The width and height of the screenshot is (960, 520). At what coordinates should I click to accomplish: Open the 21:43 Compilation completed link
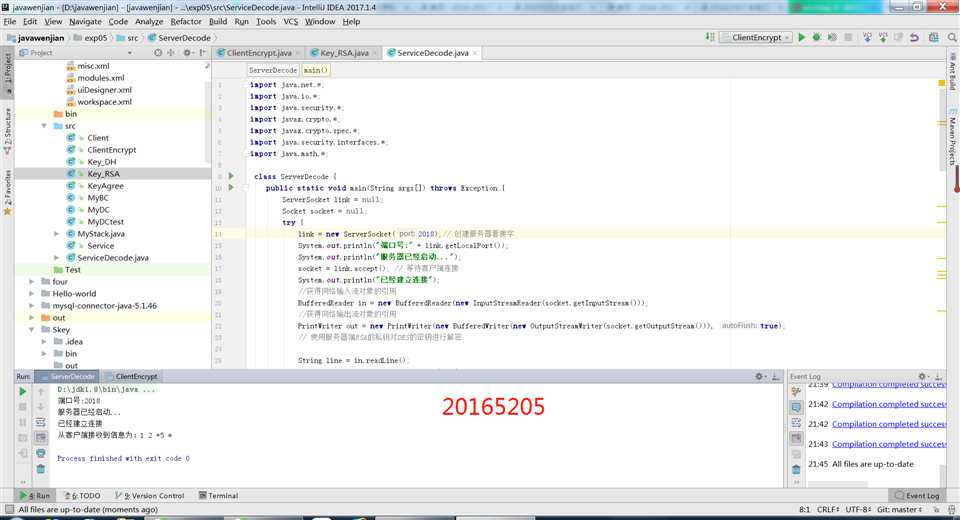[888, 444]
